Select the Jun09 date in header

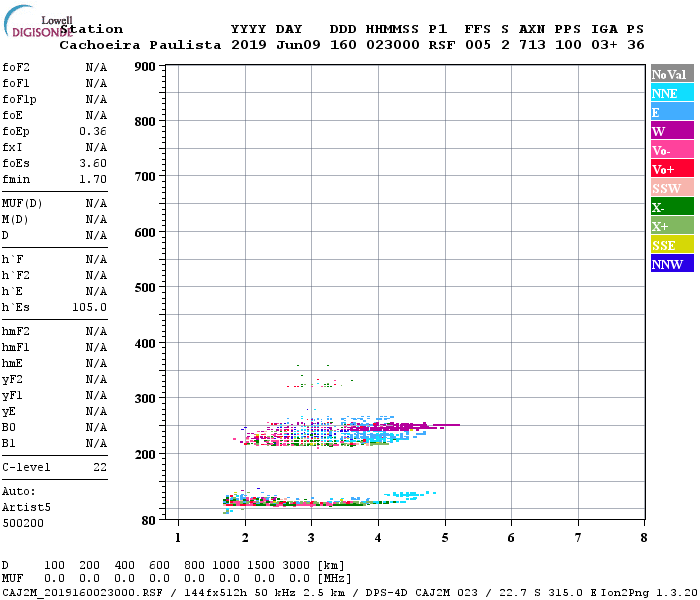point(298,45)
